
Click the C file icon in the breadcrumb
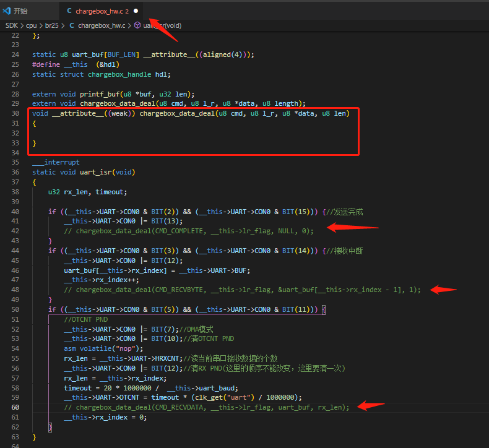[72, 25]
